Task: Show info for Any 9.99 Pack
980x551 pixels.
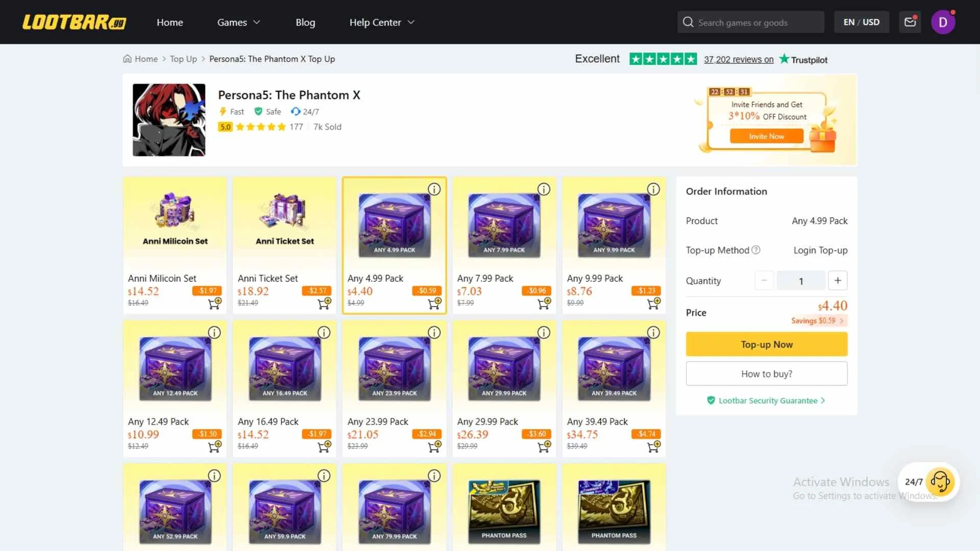Action: 653,189
